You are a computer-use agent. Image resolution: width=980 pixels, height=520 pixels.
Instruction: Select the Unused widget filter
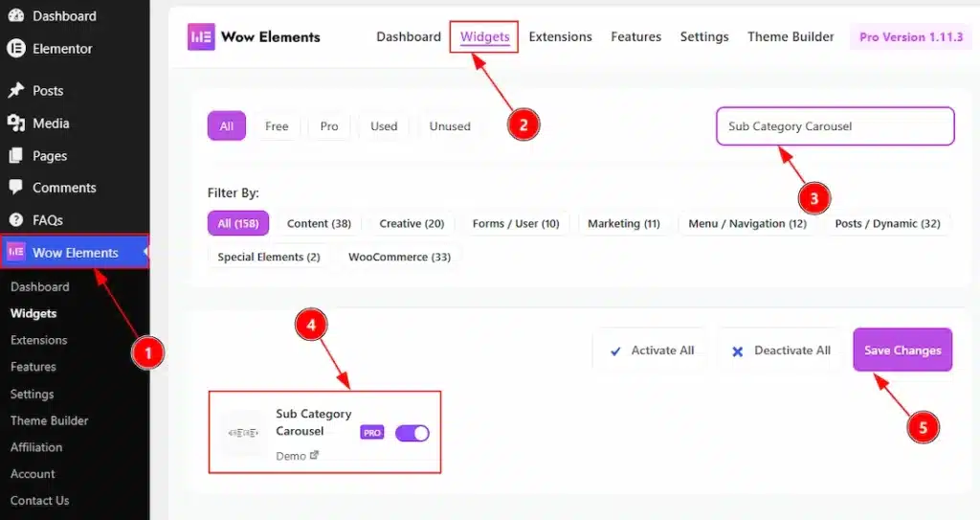coord(450,125)
